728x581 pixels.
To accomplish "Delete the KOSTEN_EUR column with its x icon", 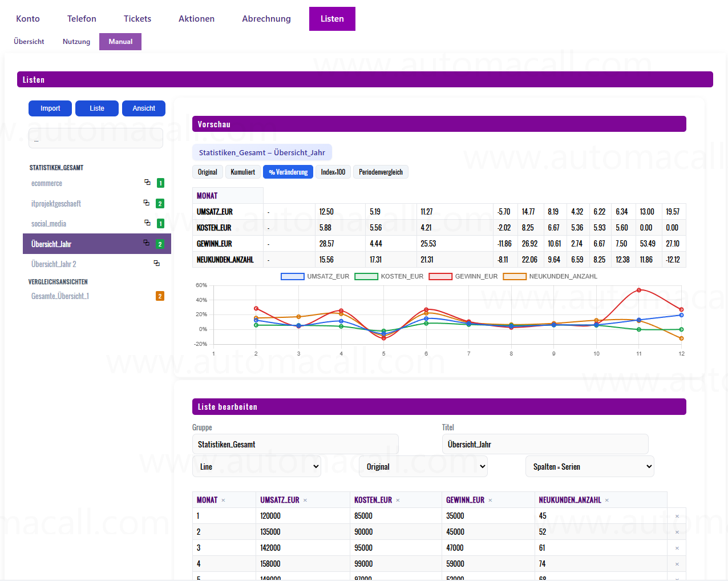I will click(x=398, y=501).
